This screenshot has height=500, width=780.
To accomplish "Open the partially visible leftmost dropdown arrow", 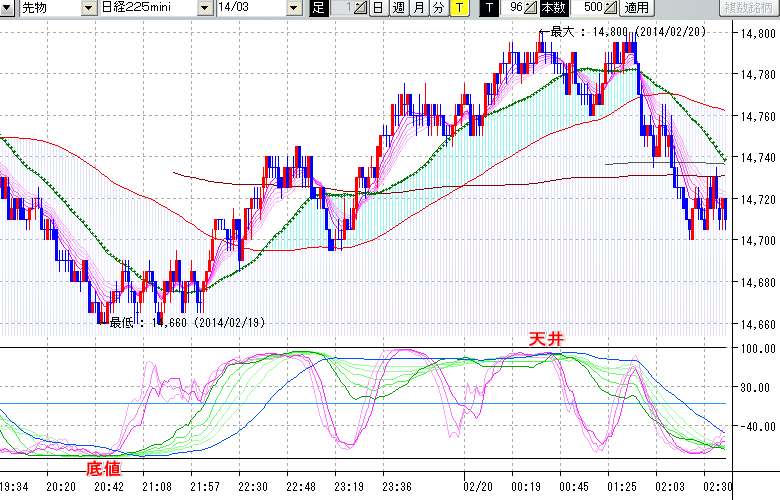I will (x=6, y=7).
